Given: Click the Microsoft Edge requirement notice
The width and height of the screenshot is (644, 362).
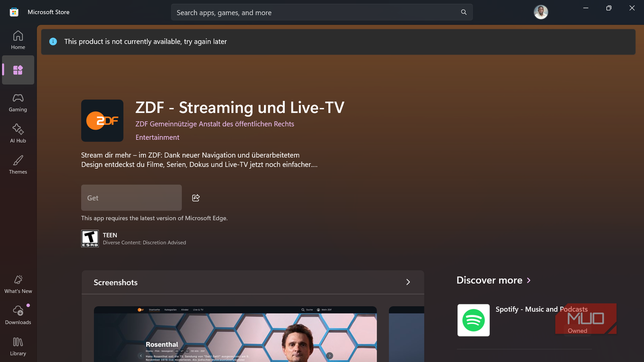Looking at the screenshot, I should 155,218.
